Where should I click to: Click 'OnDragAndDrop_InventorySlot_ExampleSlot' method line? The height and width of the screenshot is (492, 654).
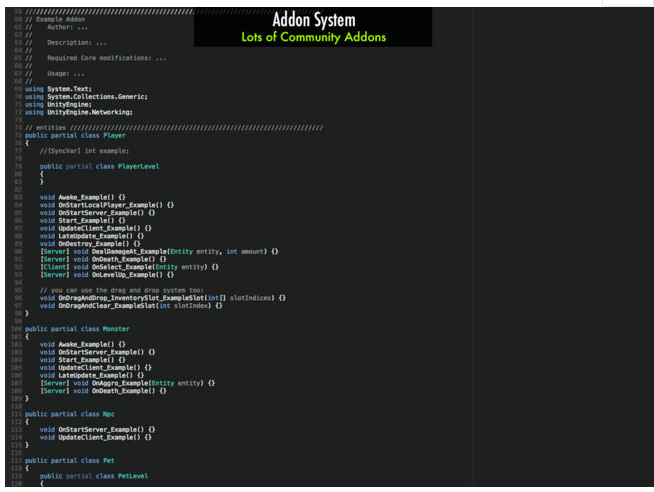(x=163, y=298)
